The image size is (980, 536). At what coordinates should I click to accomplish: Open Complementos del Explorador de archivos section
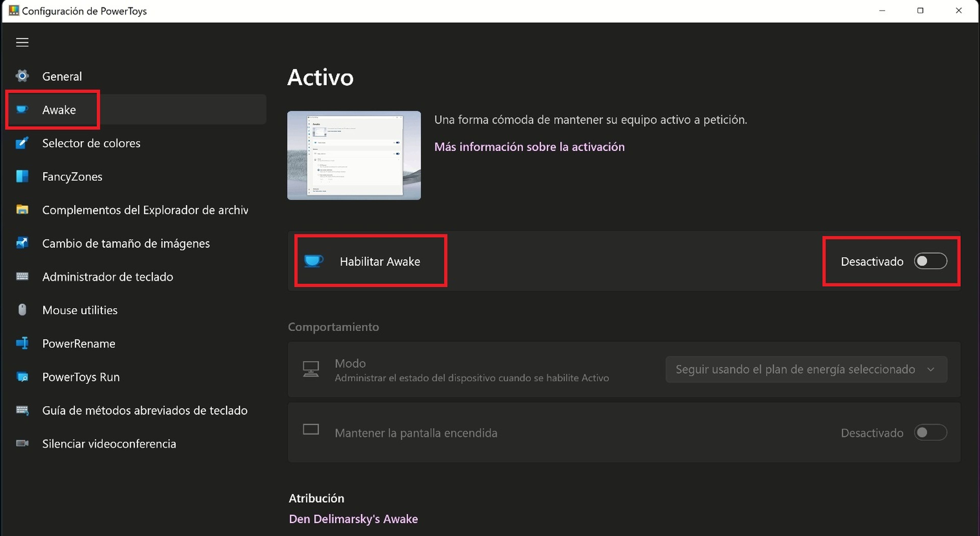click(144, 210)
